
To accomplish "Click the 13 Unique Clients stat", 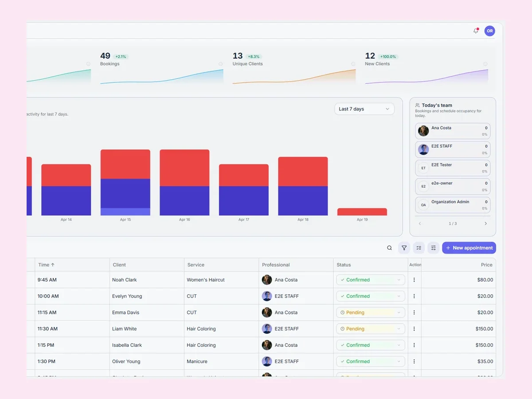I will (x=247, y=59).
